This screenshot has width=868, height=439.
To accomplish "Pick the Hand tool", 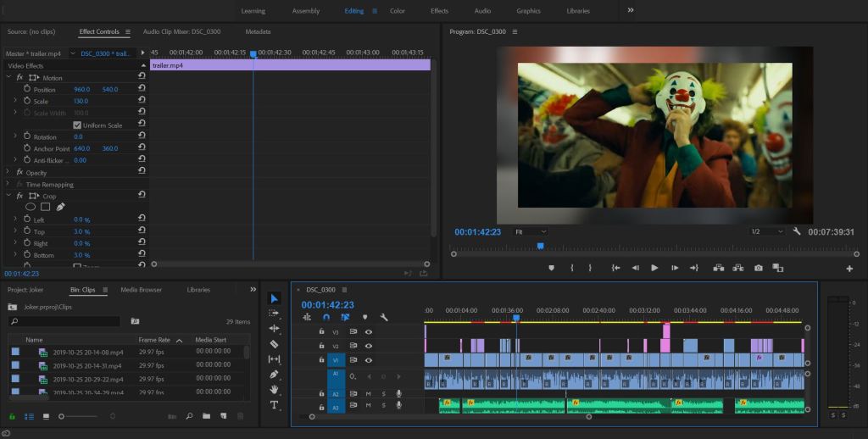I will (274, 390).
